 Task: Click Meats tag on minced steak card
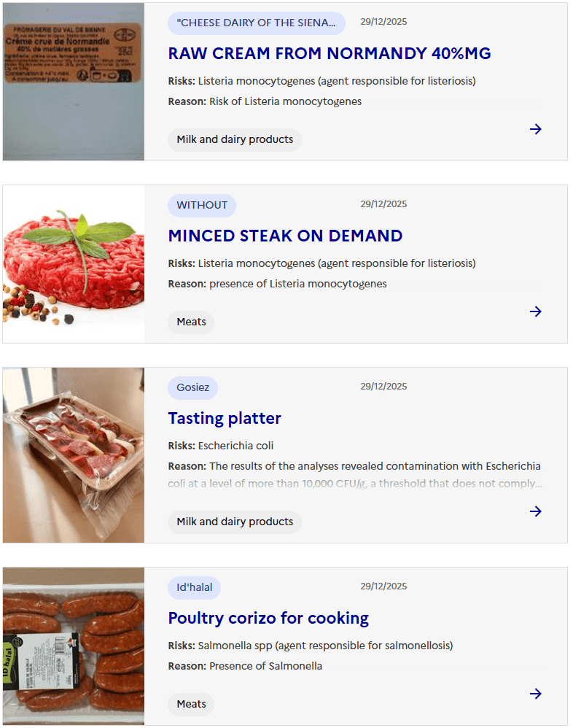[x=191, y=322]
